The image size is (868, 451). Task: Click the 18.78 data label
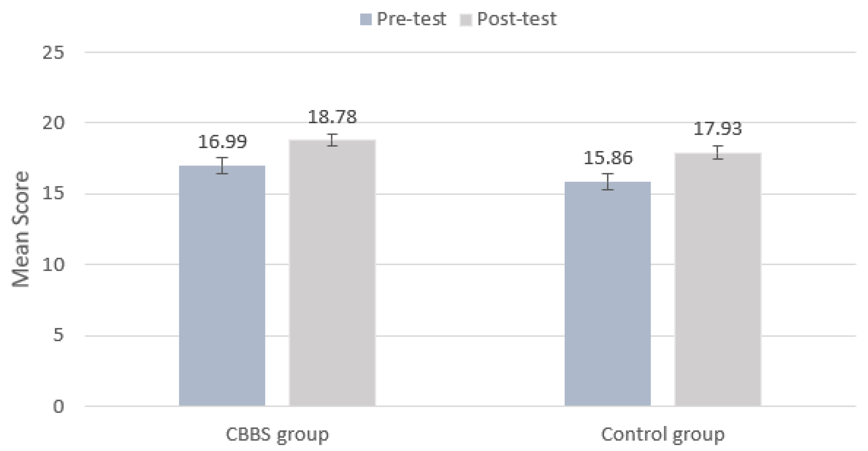[x=332, y=117]
